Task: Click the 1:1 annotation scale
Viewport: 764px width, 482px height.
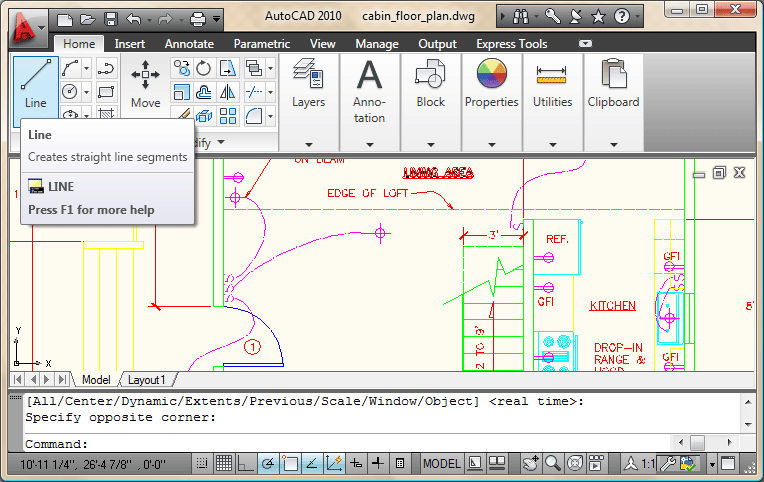Action: [x=647, y=463]
